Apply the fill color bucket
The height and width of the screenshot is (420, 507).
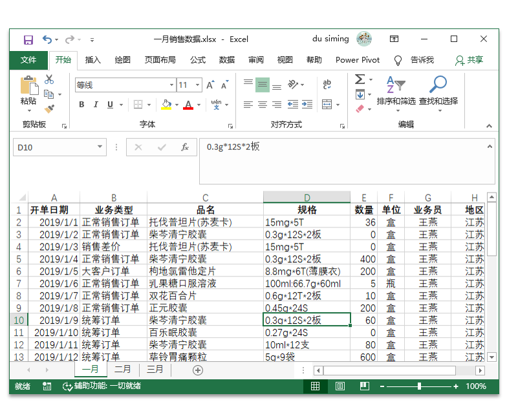[166, 105]
